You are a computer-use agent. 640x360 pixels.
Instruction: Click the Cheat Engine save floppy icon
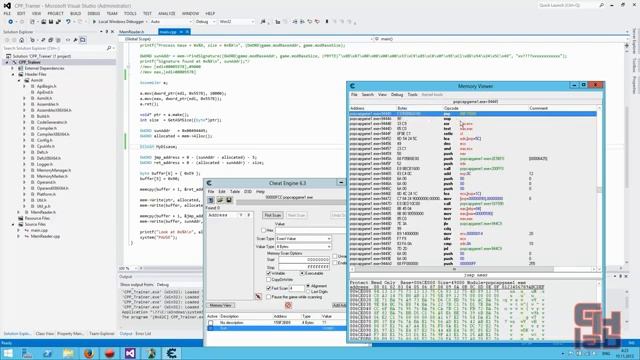click(x=229, y=200)
